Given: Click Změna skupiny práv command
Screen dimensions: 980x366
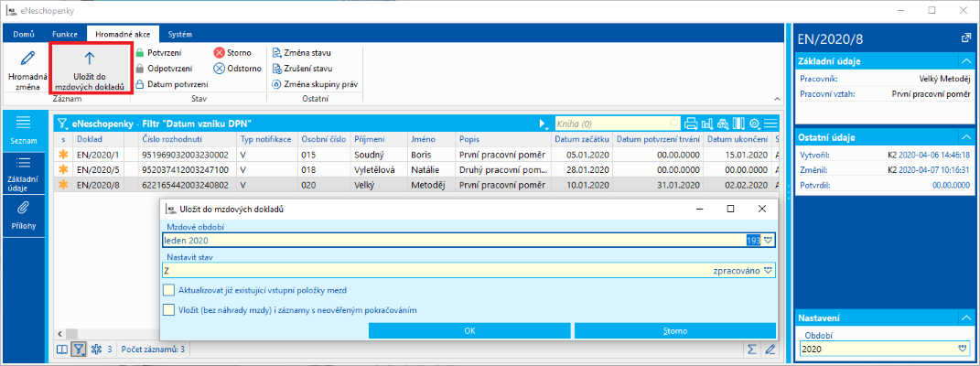Looking at the screenshot, I should (x=315, y=83).
